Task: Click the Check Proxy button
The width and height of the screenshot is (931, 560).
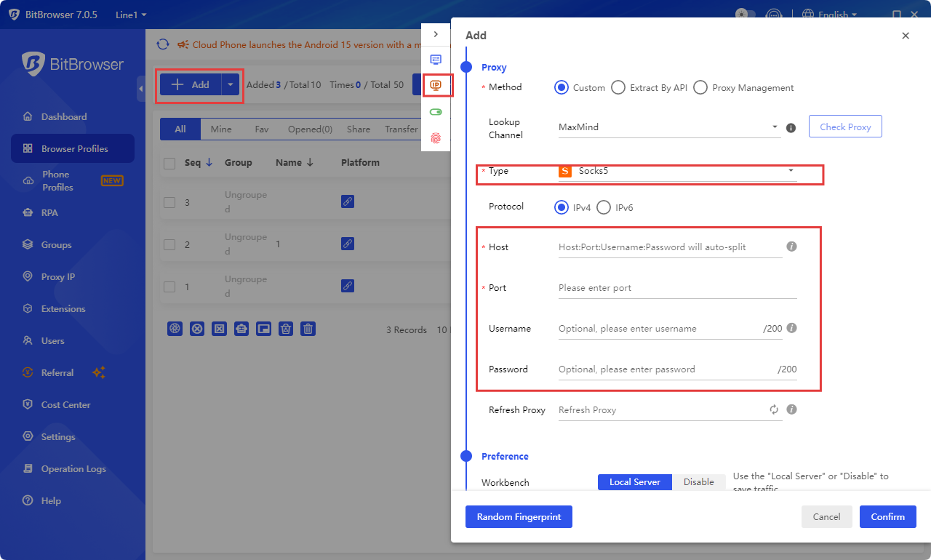Action: pyautogui.click(x=844, y=127)
